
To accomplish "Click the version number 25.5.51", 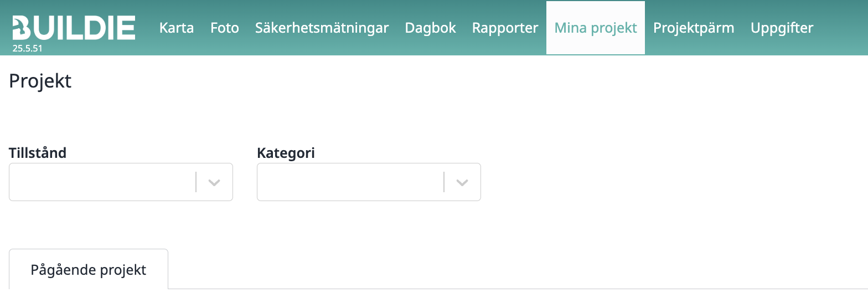I will pos(28,48).
